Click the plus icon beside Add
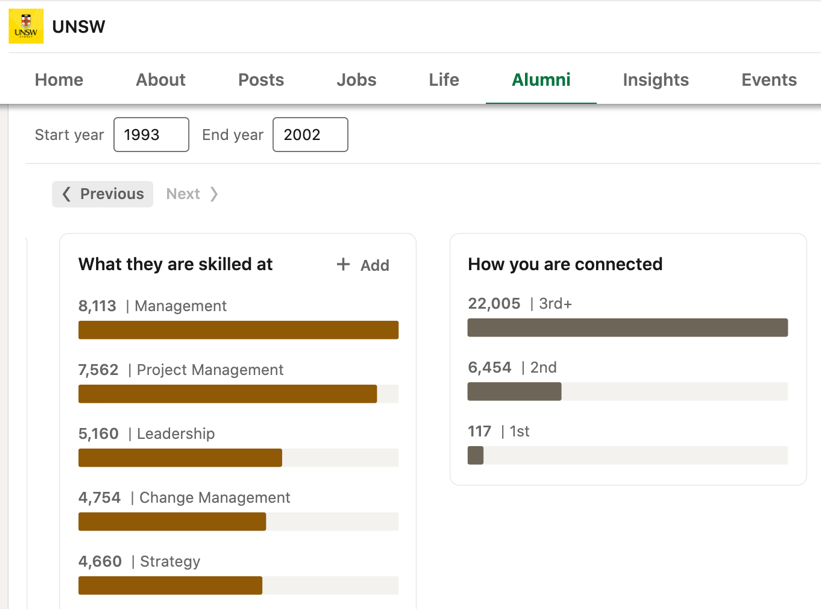 tap(343, 264)
